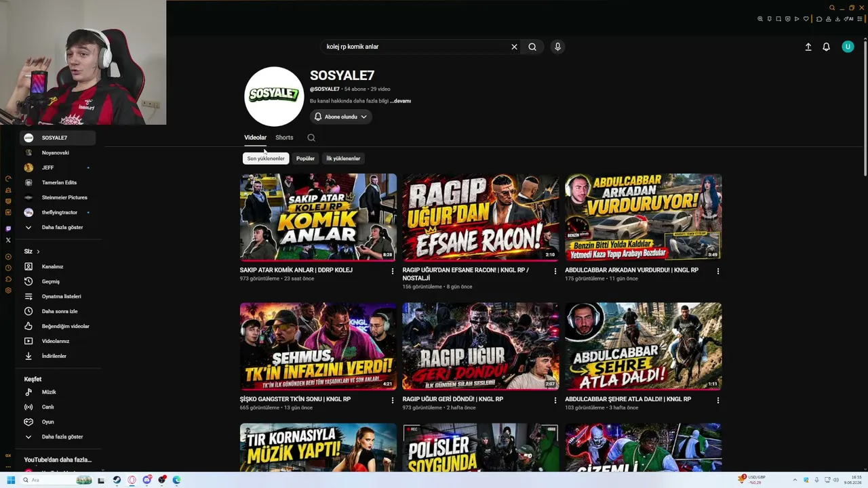Open Discord from the Windows taskbar
The height and width of the screenshot is (488, 868).
click(x=147, y=480)
